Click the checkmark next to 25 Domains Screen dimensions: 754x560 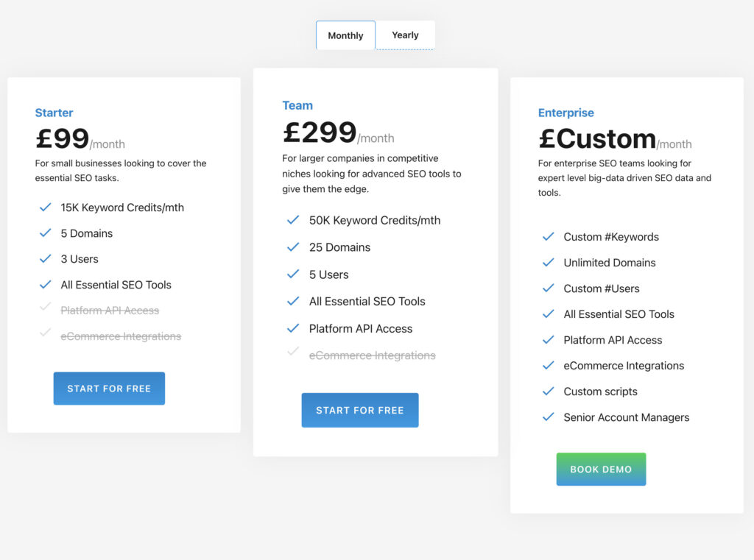[292, 247]
